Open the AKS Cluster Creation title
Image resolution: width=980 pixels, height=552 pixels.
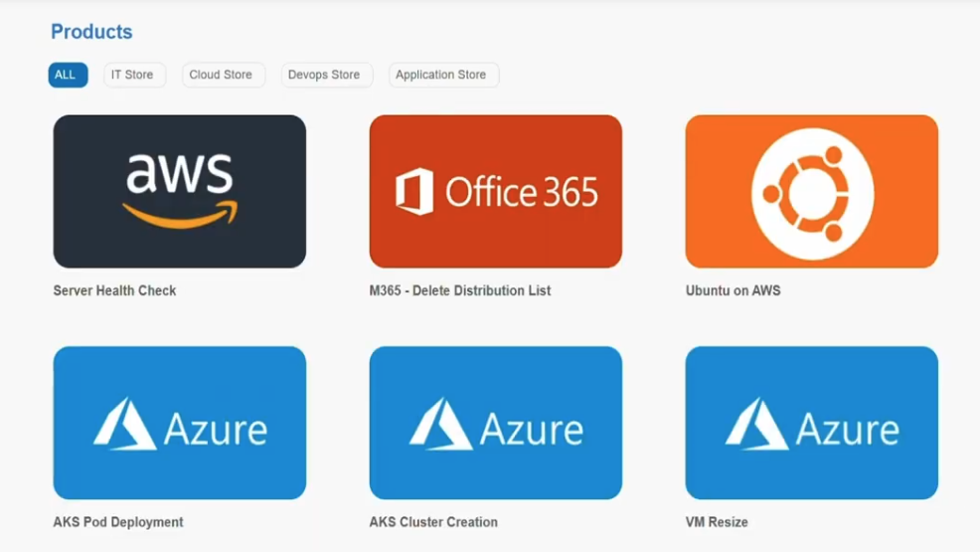(433, 522)
